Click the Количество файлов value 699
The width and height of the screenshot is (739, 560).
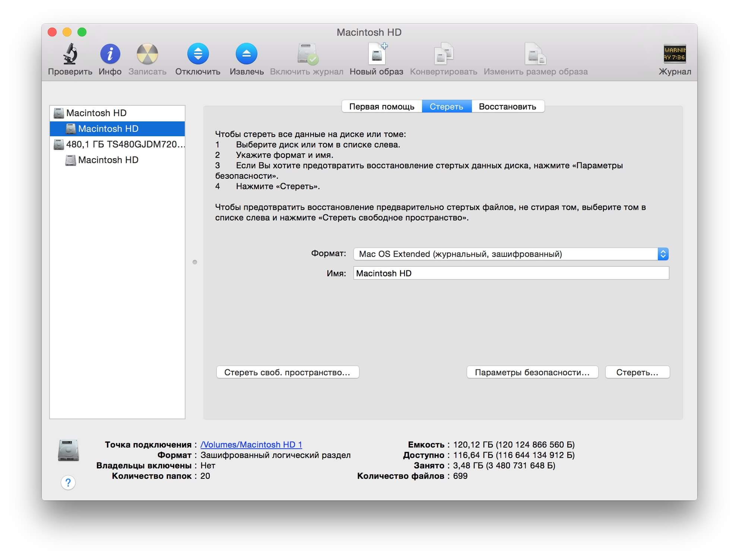460,476
